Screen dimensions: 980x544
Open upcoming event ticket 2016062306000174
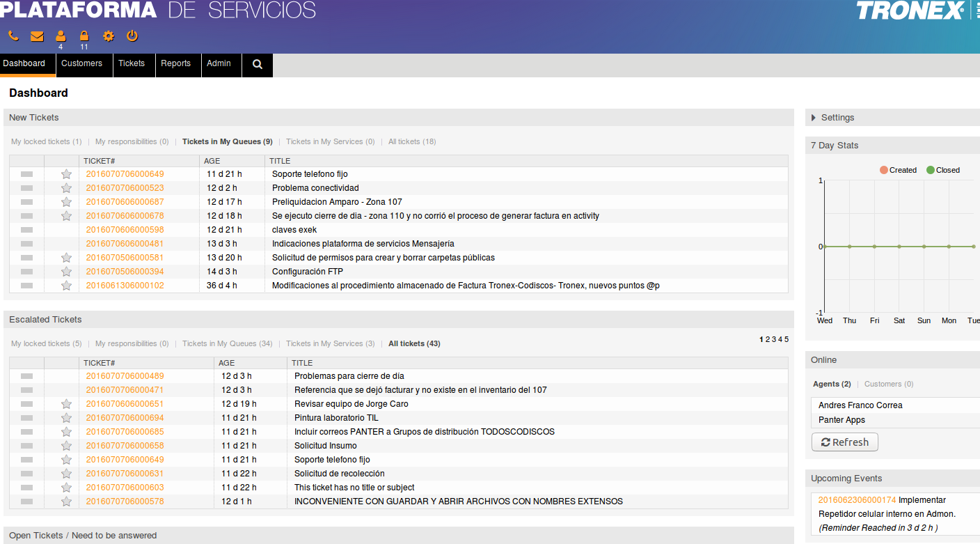857,500
